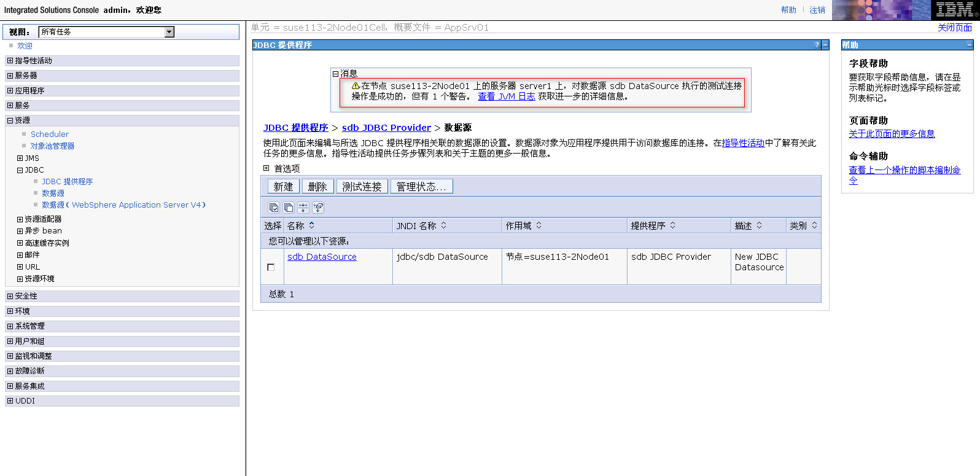Expand 服务 in navigation tree
The height and width of the screenshot is (476, 980).
[10, 106]
